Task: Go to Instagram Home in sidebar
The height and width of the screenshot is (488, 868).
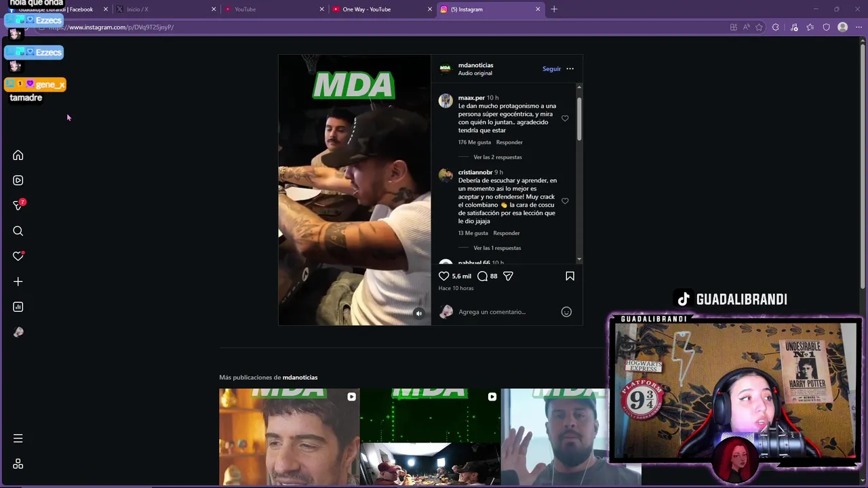Action: pos(18,155)
